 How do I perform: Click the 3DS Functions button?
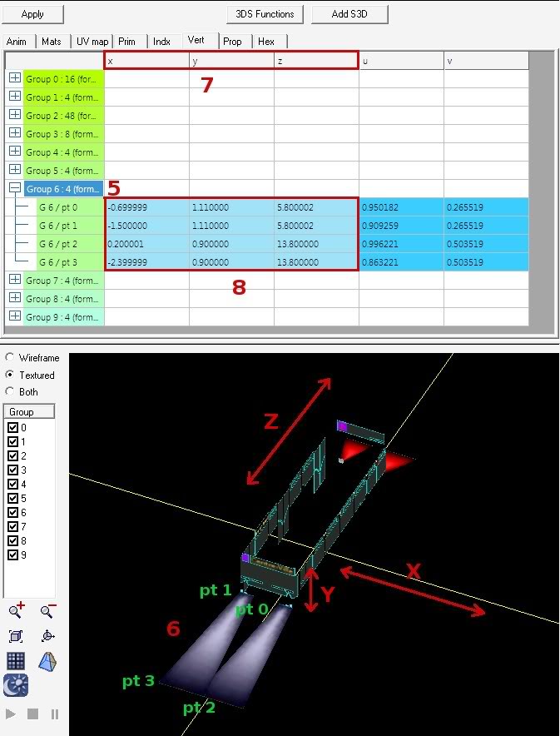(265, 14)
